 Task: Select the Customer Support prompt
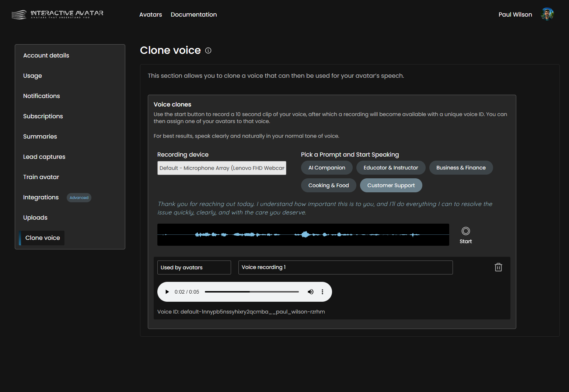pos(391,185)
